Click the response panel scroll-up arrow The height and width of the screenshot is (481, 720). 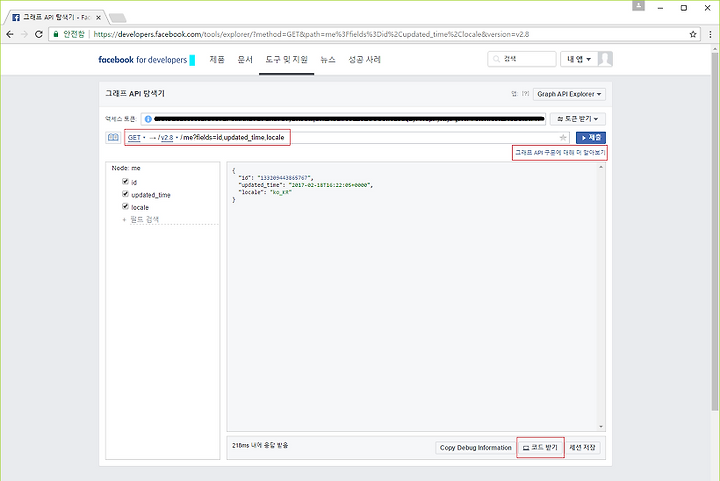pyautogui.click(x=601, y=167)
